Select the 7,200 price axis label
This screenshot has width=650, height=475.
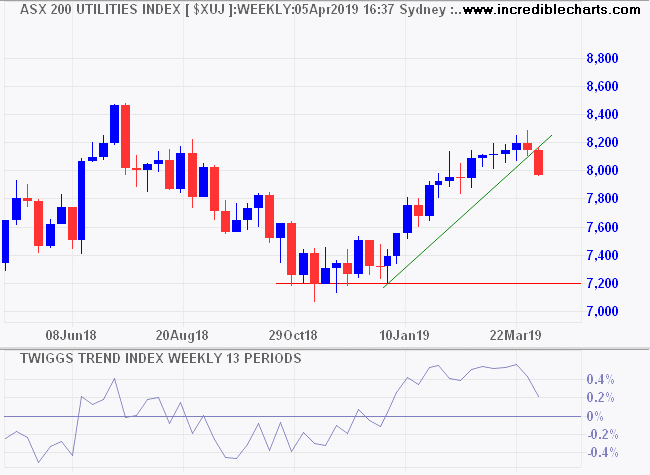coord(602,283)
